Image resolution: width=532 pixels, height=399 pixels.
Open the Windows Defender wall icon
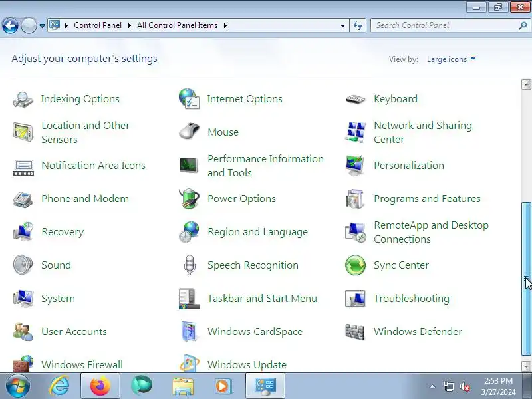pos(355,331)
